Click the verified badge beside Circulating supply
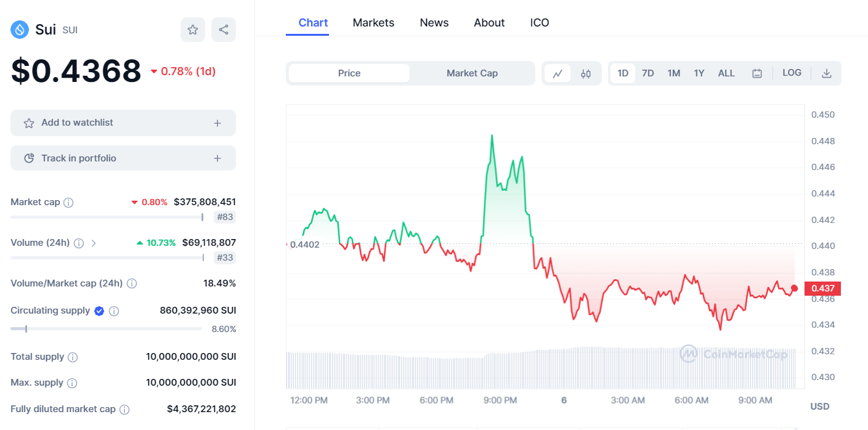The height and width of the screenshot is (430, 868). pyautogui.click(x=99, y=311)
